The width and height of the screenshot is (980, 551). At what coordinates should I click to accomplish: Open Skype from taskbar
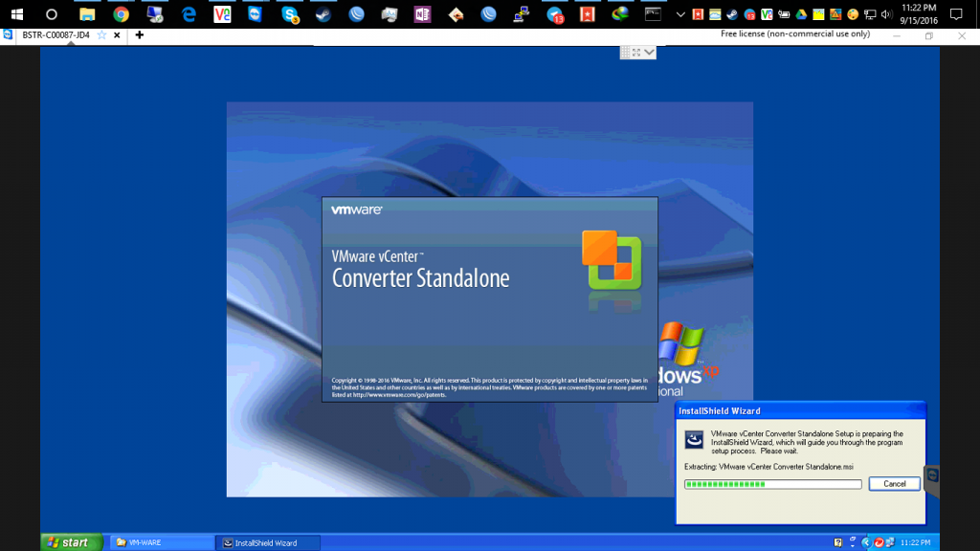[289, 13]
